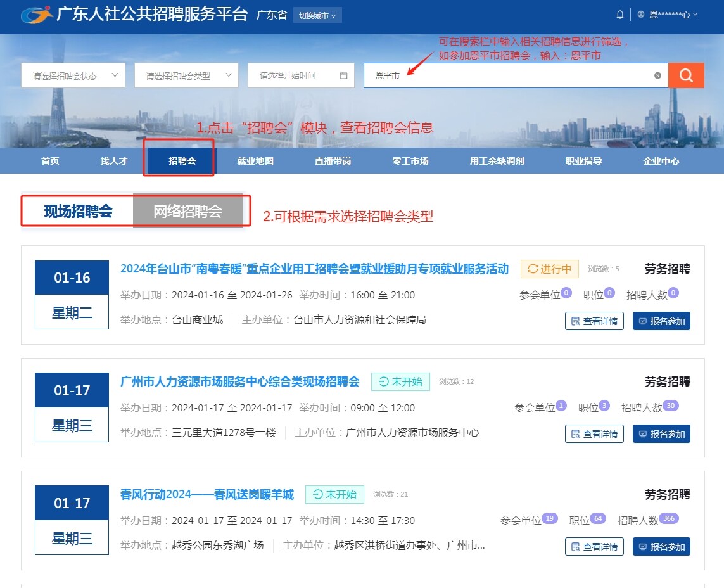Click the 进行中 status badge
Screen dimensions: 724x588
coord(549,269)
